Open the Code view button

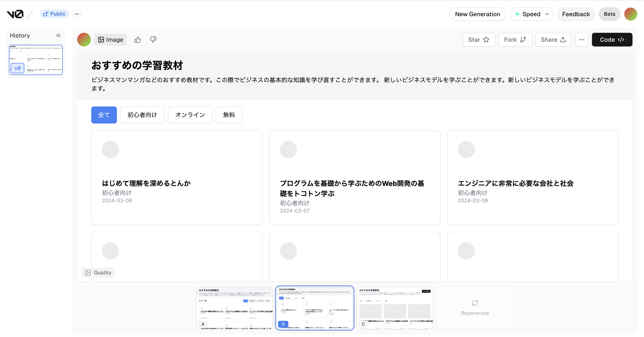coord(612,40)
